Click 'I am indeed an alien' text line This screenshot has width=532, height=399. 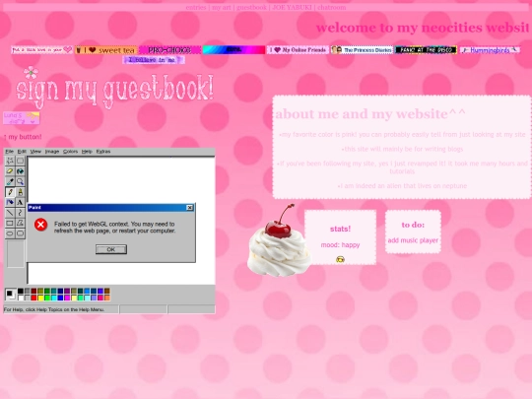coord(402,186)
